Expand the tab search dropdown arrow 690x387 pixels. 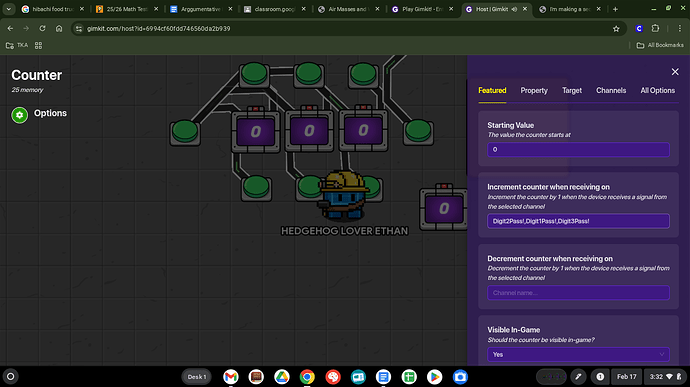(8, 9)
